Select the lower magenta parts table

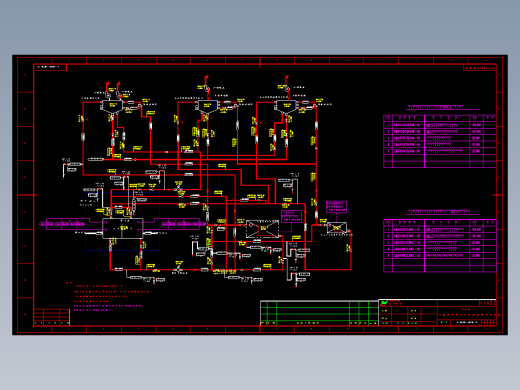pyautogui.click(x=440, y=246)
